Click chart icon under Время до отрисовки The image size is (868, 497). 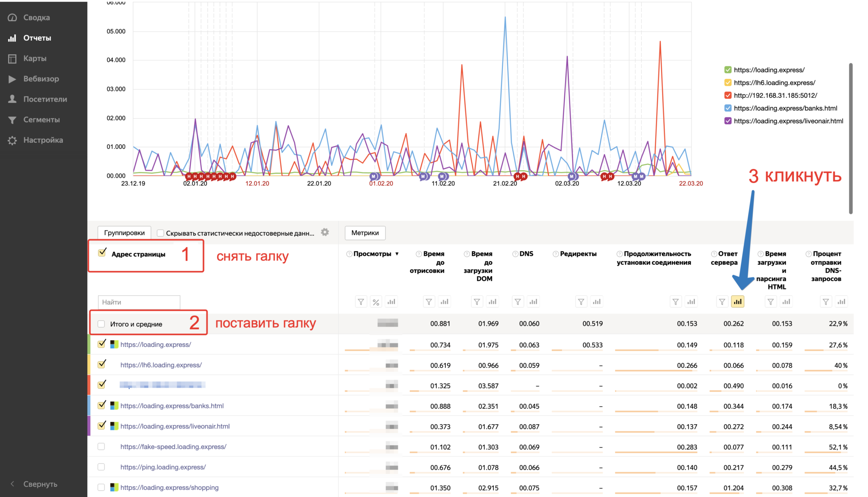[x=444, y=302]
